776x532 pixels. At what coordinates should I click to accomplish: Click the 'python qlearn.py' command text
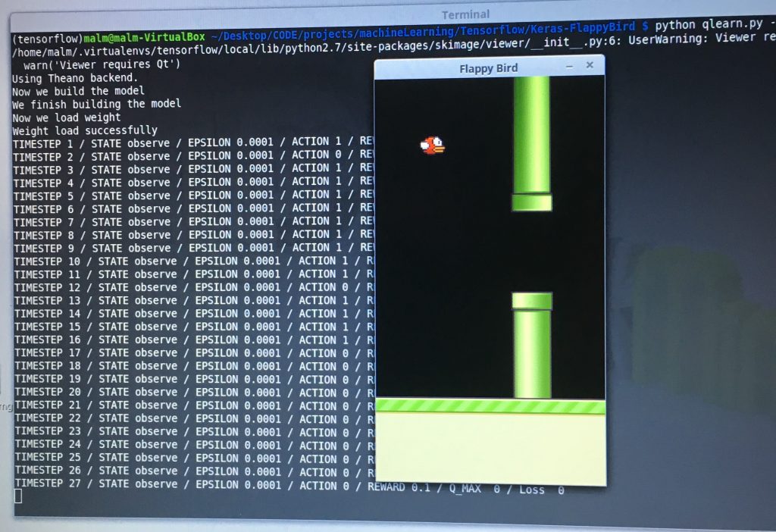coord(709,24)
